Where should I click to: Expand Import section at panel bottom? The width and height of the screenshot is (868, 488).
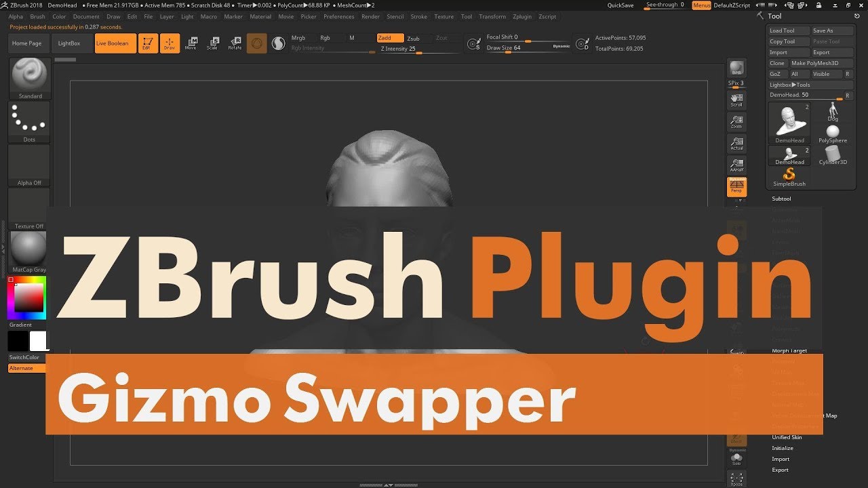click(781, 459)
